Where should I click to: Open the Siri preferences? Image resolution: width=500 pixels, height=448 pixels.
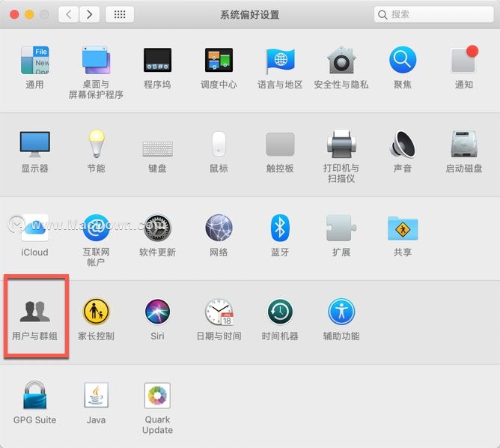click(157, 312)
